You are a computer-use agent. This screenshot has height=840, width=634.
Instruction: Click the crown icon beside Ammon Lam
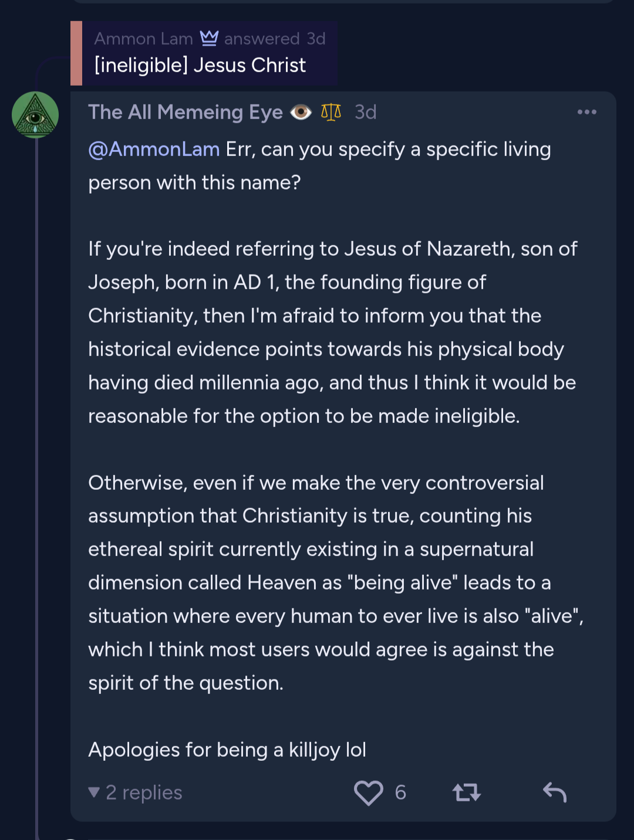point(209,38)
